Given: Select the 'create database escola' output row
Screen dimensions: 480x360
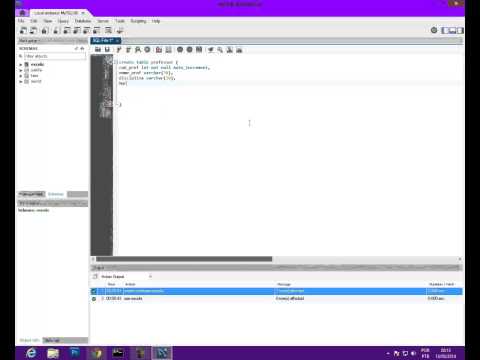Looking at the screenshot, I should coord(276,291).
